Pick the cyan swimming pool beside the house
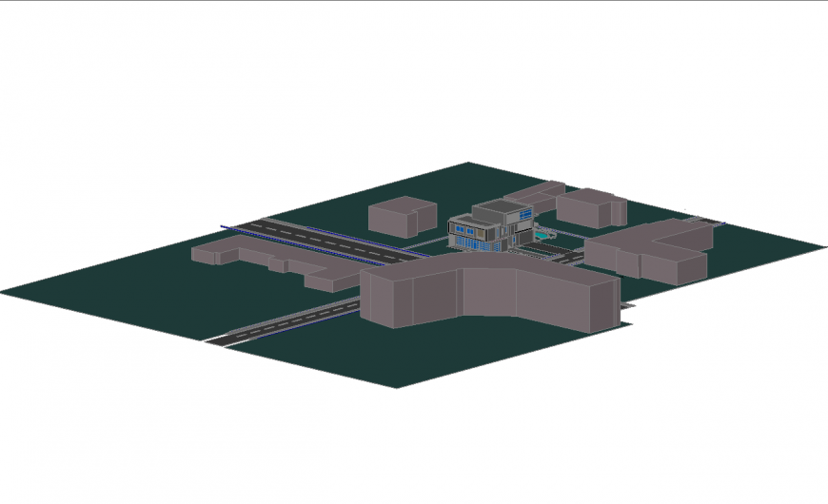 pos(542,236)
